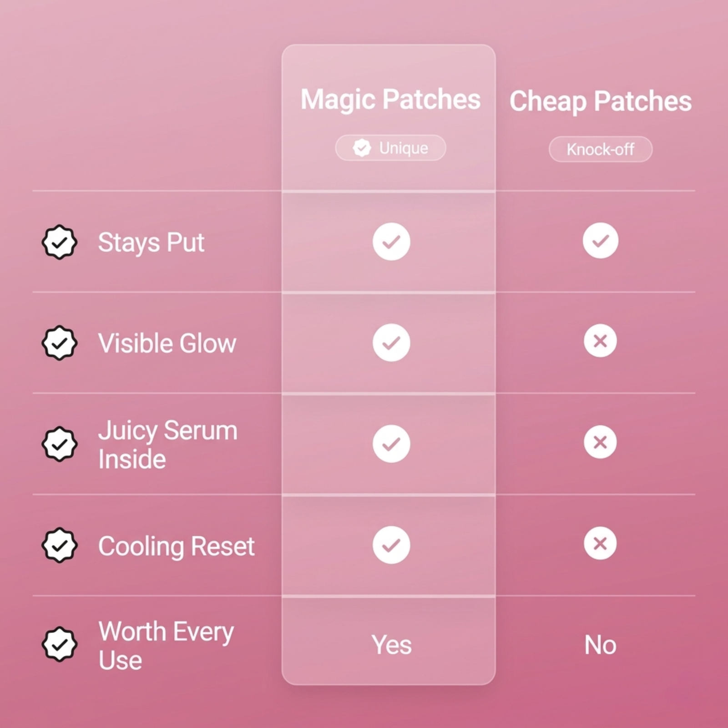Click the Cheap Patches checkmark for Stays Put

(600, 241)
